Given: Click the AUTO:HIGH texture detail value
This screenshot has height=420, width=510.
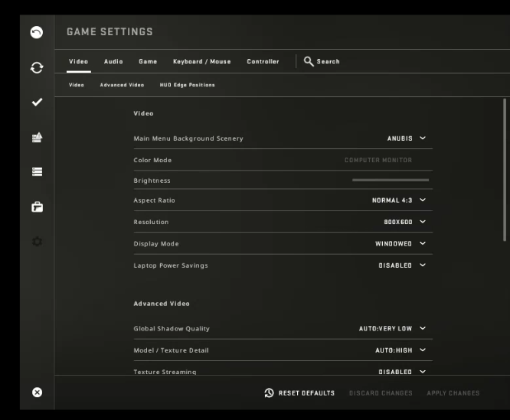Looking at the screenshot, I should pyautogui.click(x=394, y=350).
